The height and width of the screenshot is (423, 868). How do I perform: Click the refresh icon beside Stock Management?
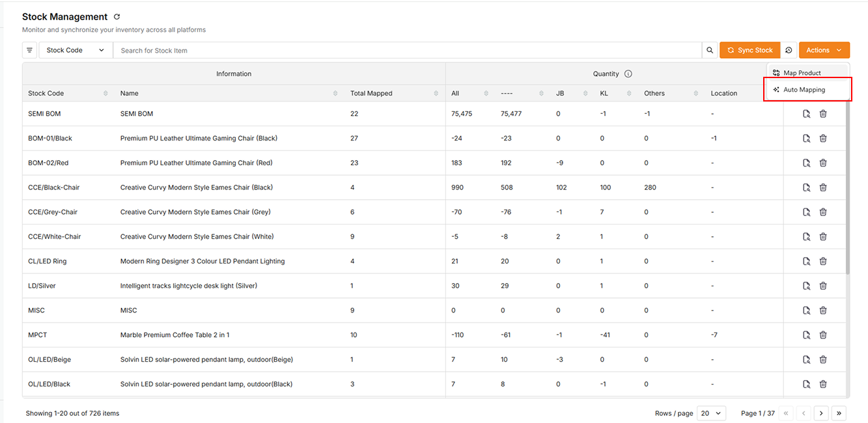coord(117,17)
